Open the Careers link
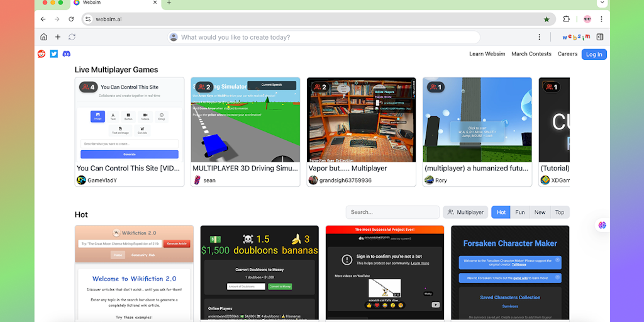The image size is (644, 322). [x=567, y=54]
